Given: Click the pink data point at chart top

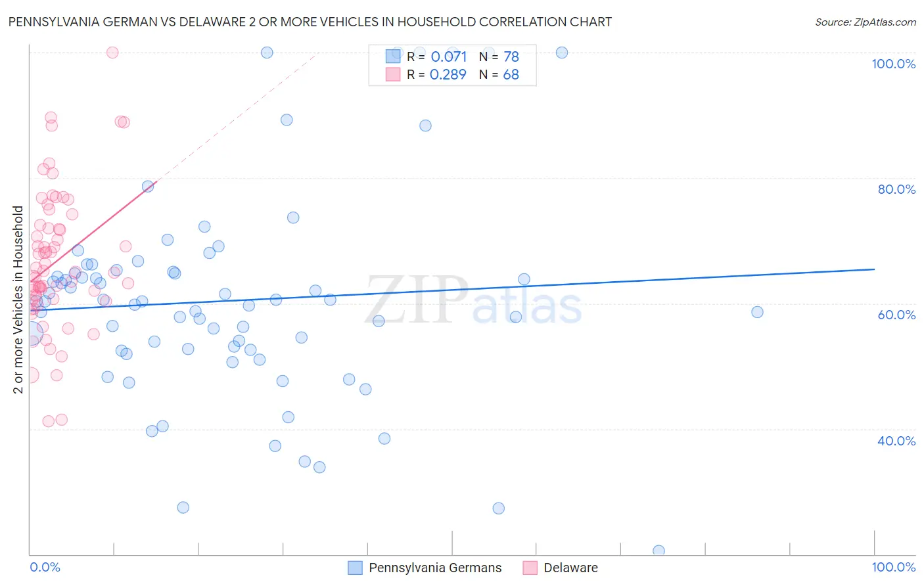Looking at the screenshot, I should (112, 53).
